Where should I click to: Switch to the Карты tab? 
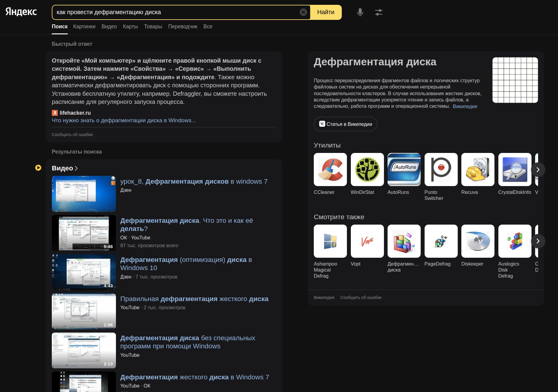130,26
